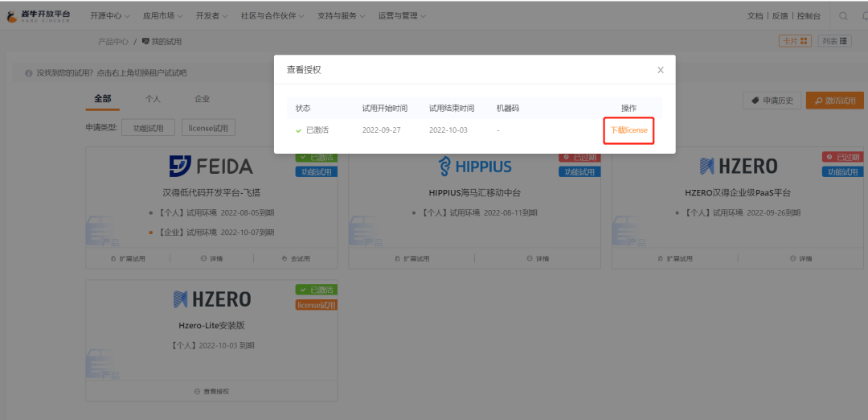
Task: Click 查看授权 on Hzero-Lite card
Action: [x=211, y=391]
